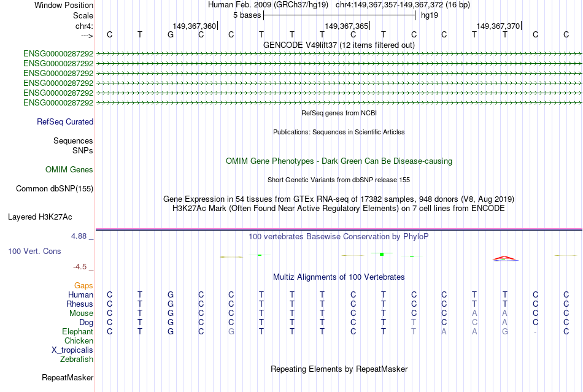Select the chr4: ruler label
This screenshot has width=583, height=392.
point(84,26)
